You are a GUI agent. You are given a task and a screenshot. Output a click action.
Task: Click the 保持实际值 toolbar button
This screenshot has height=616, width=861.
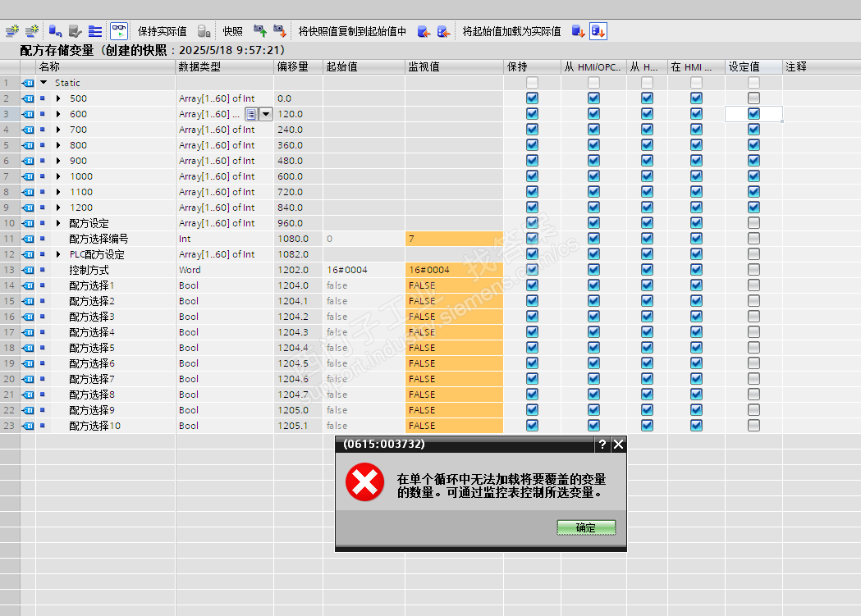[x=162, y=31]
